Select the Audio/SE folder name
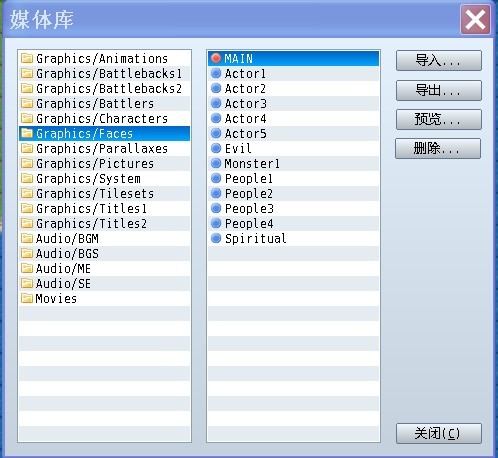Screen dimensions: 498x458 [x=63, y=284]
